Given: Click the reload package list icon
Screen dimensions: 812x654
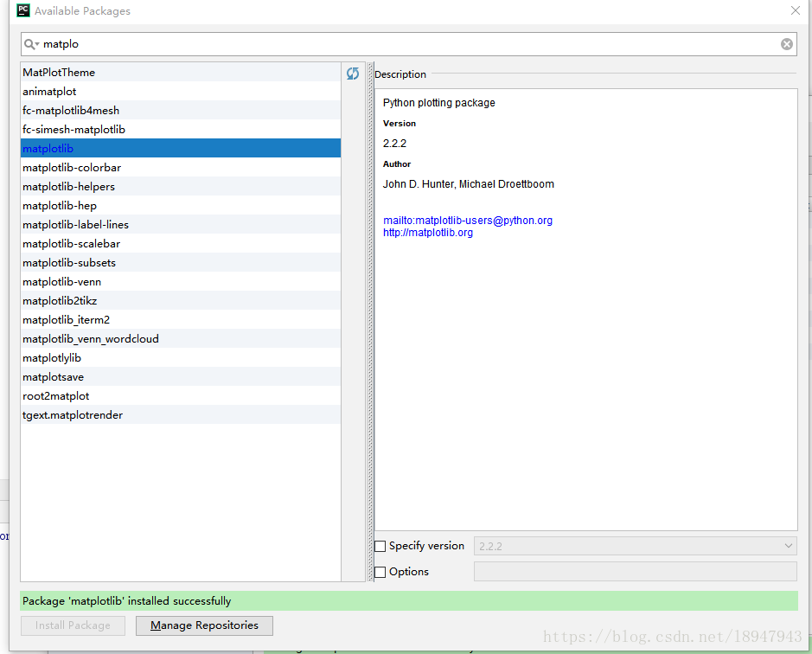Looking at the screenshot, I should pyautogui.click(x=353, y=74).
